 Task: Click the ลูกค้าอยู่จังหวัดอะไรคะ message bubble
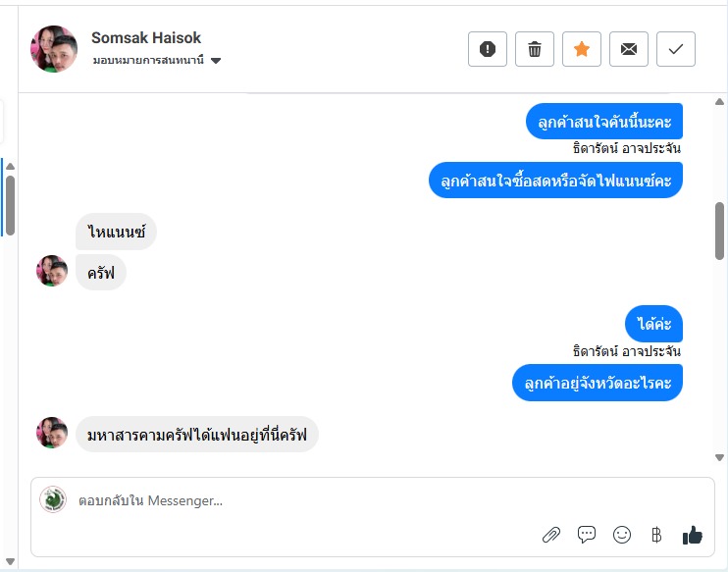[598, 382]
